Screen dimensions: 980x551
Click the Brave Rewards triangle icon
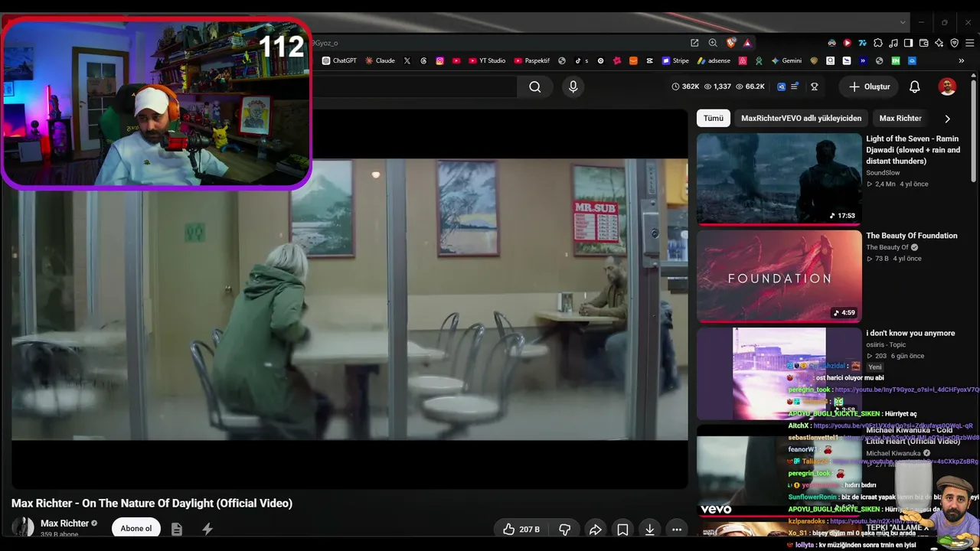click(747, 43)
